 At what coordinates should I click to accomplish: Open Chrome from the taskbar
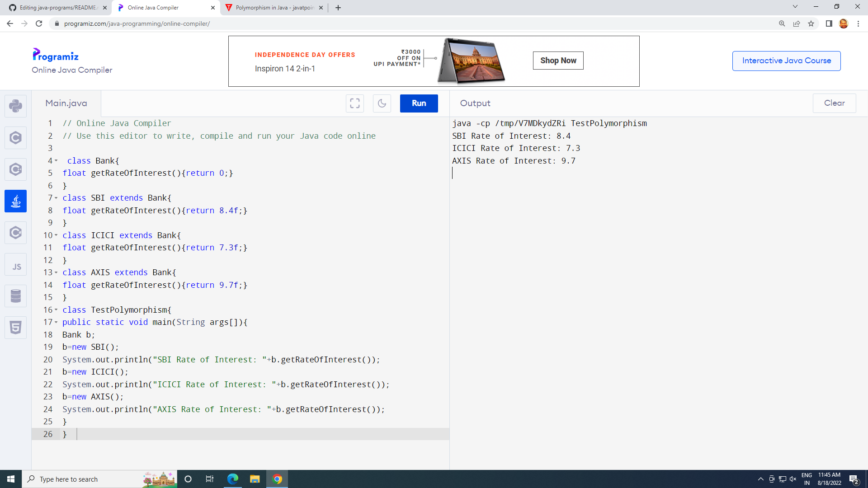pos(277,479)
